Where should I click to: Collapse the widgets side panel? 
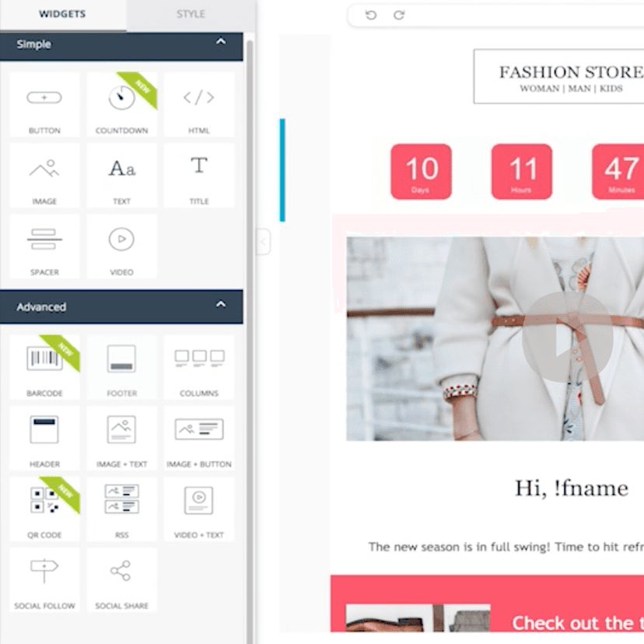pyautogui.click(x=262, y=242)
